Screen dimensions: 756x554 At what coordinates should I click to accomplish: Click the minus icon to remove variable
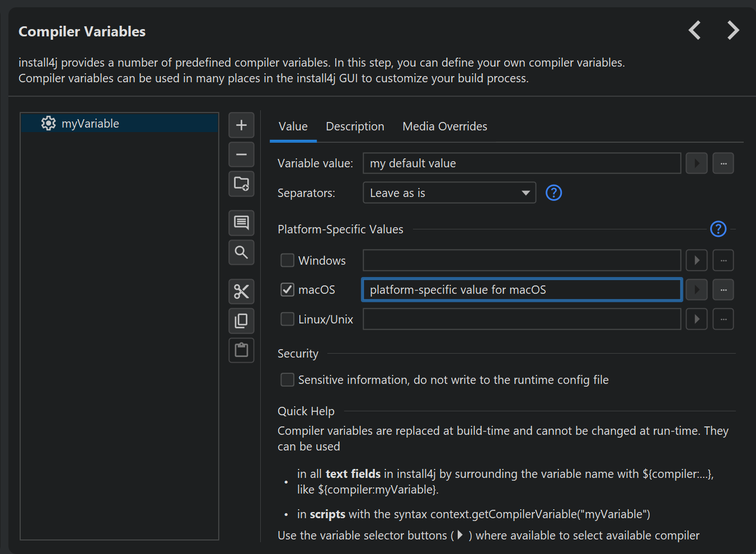coord(241,154)
